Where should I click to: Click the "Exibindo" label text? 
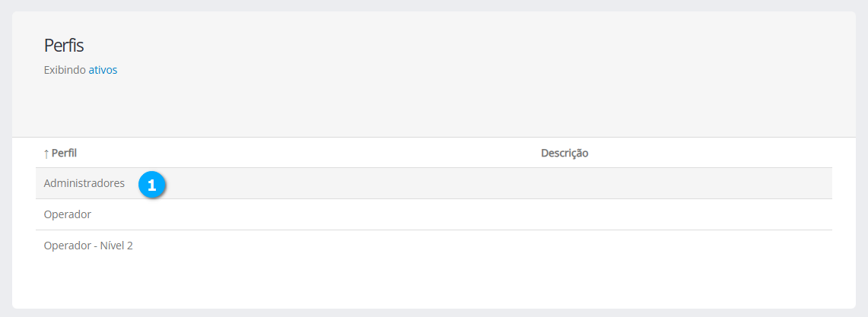(65, 70)
